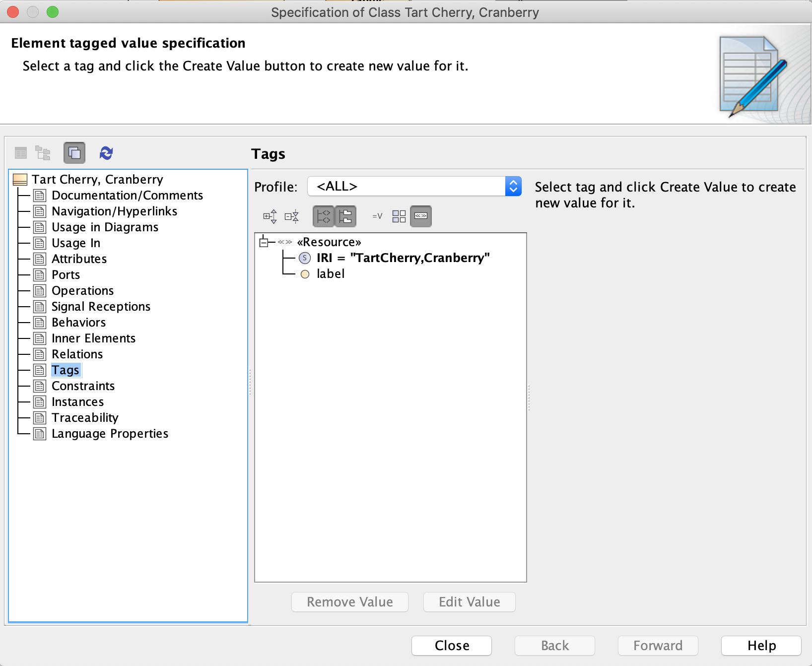The height and width of the screenshot is (666, 812).
Task: Toggle the overlapping squares button in left toolbar
Action: [x=74, y=153]
